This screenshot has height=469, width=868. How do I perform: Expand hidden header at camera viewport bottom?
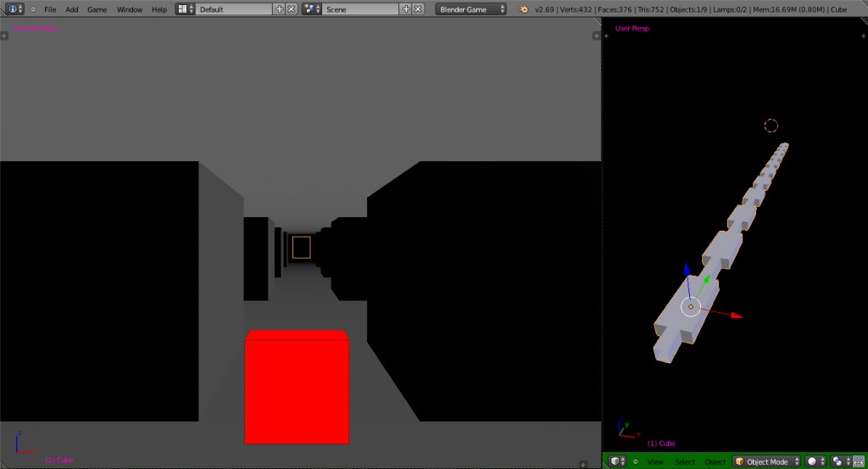[x=583, y=465]
